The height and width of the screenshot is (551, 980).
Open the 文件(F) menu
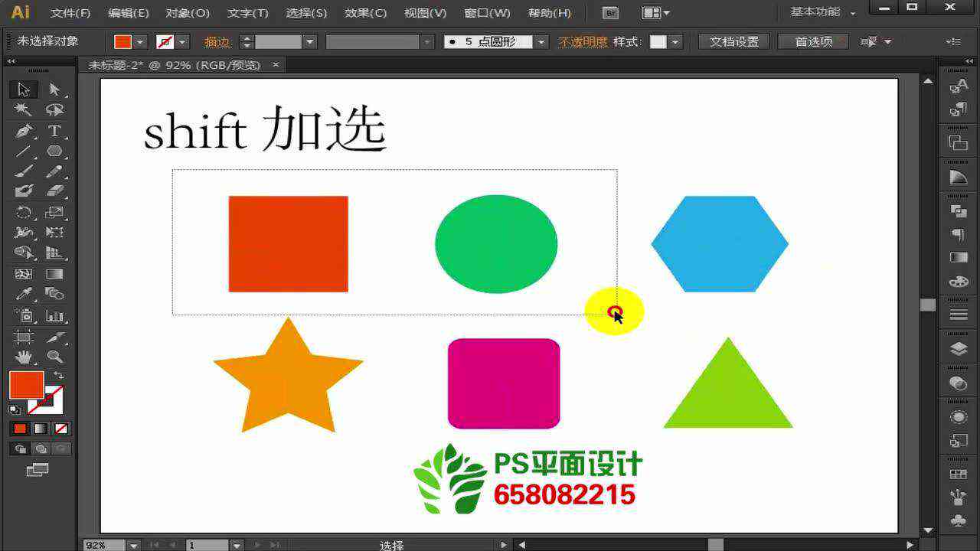click(x=70, y=13)
